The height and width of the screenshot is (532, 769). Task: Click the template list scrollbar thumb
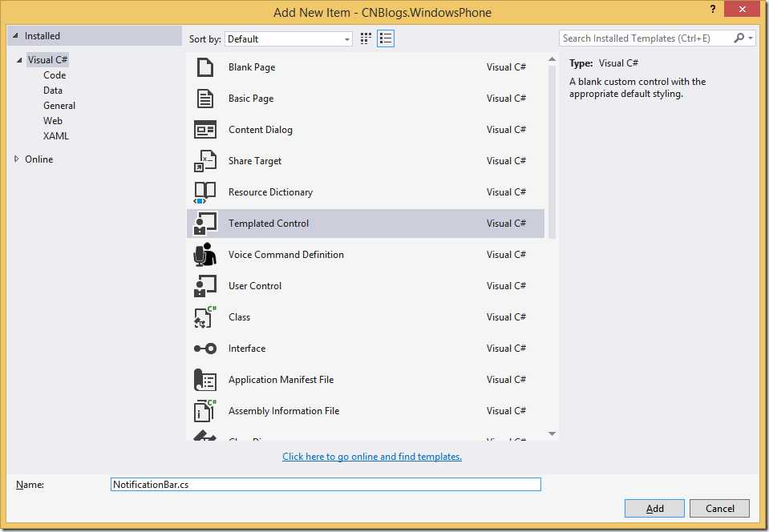552,152
